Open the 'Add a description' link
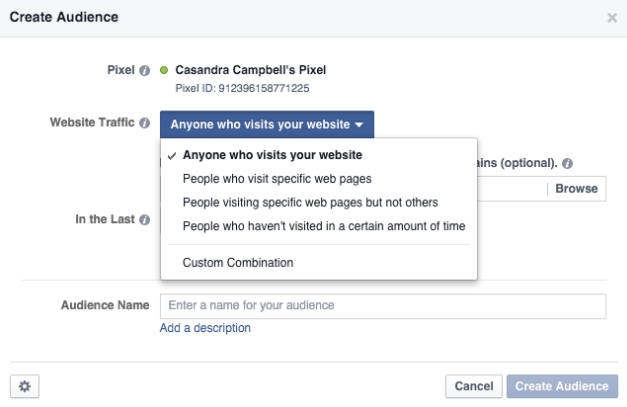Viewport: 627px width, 407px height. [x=205, y=328]
